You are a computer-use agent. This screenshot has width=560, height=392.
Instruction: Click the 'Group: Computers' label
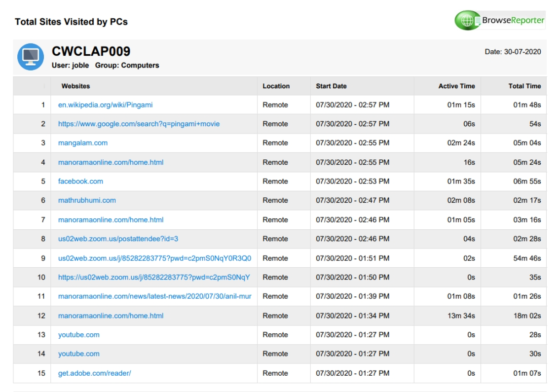coord(127,65)
